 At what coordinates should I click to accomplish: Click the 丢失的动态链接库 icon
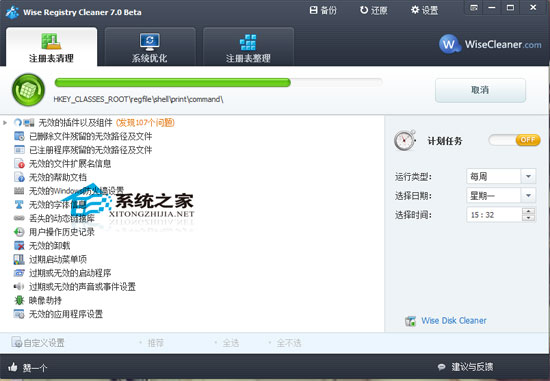(19, 218)
